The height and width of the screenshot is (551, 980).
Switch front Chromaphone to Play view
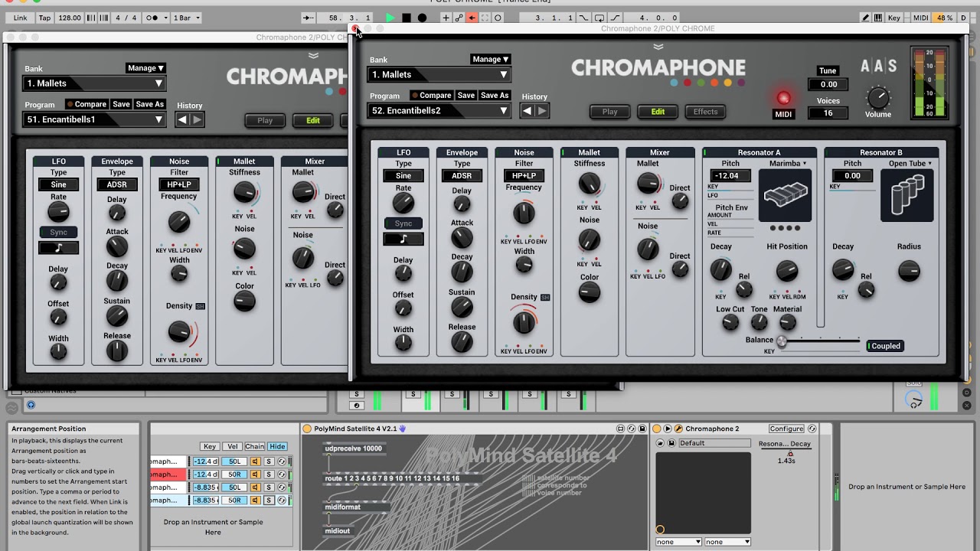click(610, 112)
